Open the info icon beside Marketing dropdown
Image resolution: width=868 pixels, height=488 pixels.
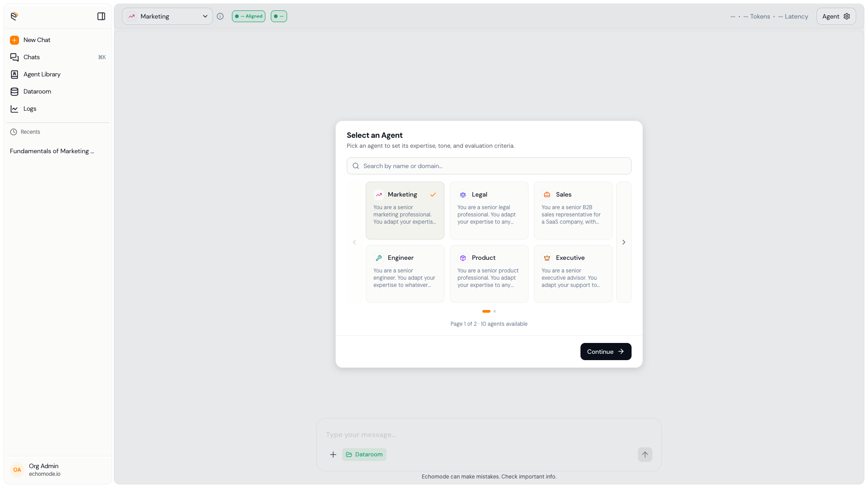coord(220,16)
